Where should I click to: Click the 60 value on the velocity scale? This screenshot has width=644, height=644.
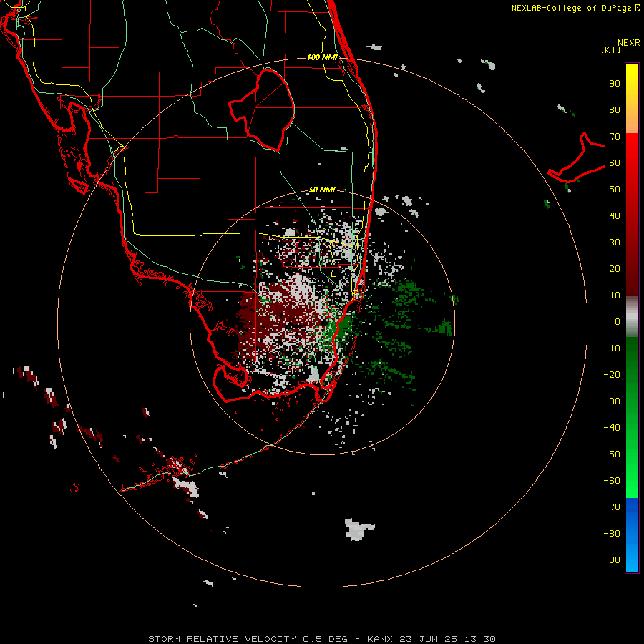pos(615,163)
